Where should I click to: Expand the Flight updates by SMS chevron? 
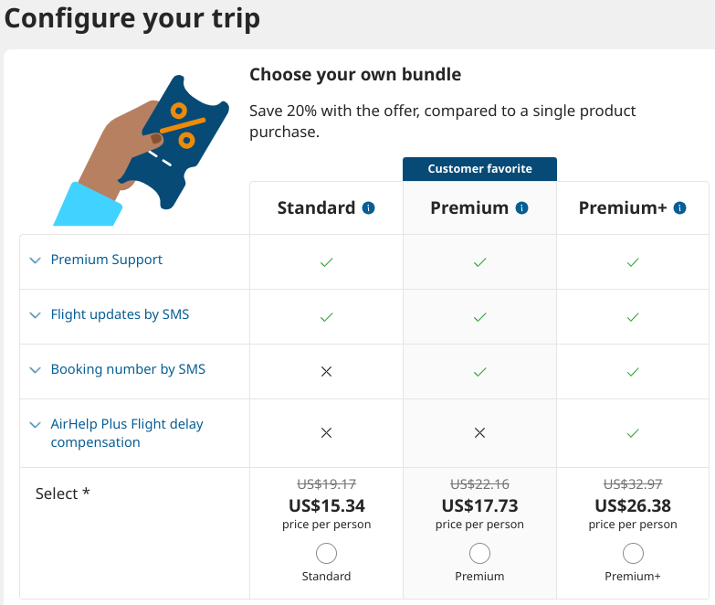35,315
